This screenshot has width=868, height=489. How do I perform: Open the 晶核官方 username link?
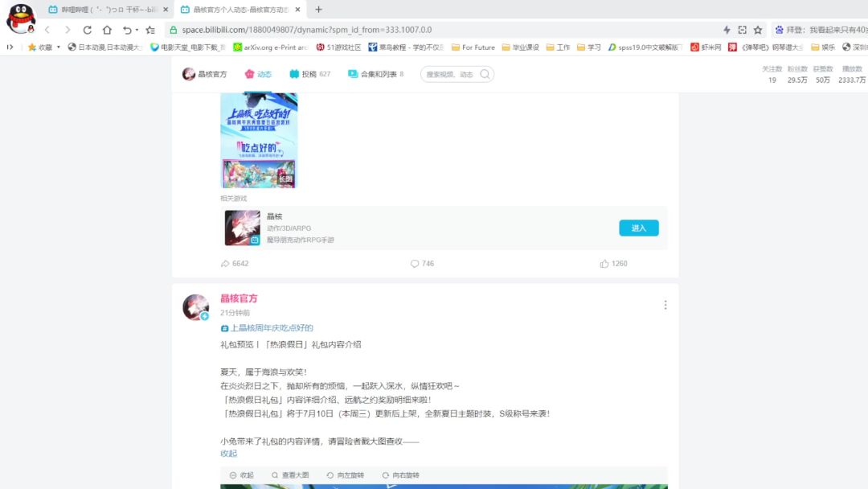[x=240, y=298]
